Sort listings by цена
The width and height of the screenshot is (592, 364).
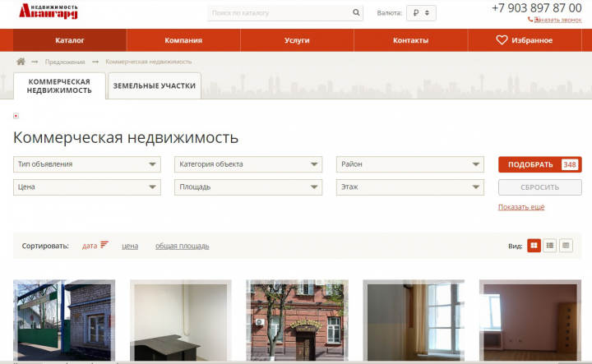point(130,246)
